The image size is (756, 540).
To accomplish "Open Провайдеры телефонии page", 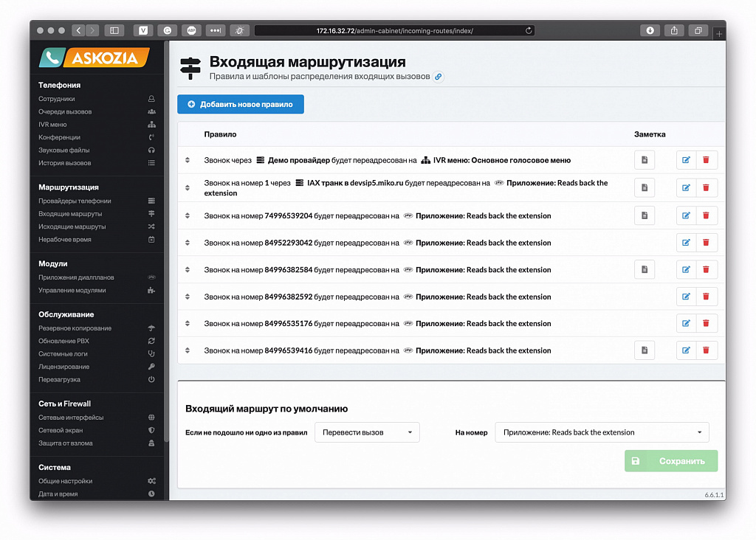I will (97, 201).
